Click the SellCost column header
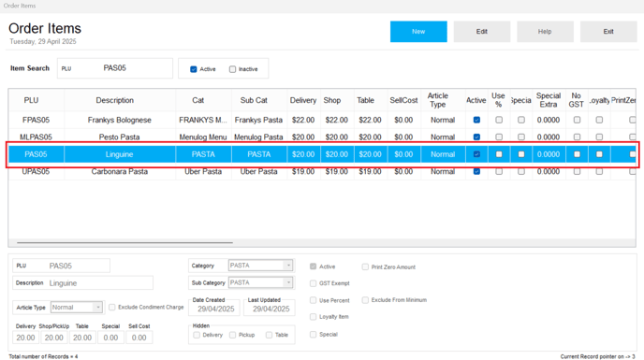 (403, 100)
